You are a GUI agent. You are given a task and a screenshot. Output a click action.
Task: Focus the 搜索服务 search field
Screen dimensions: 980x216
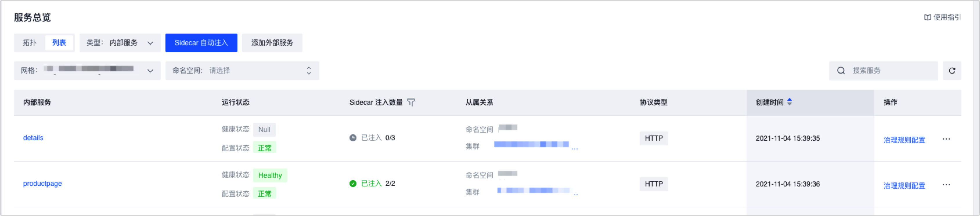890,71
